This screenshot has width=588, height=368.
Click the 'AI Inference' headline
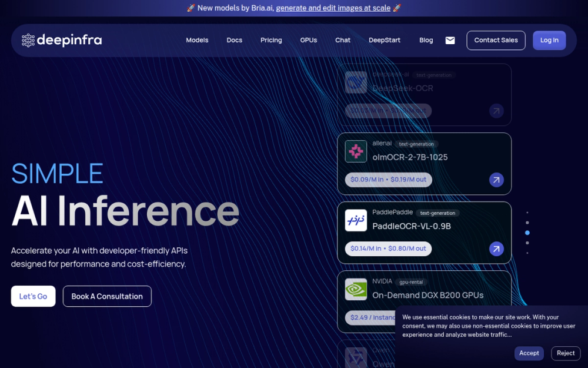click(125, 211)
